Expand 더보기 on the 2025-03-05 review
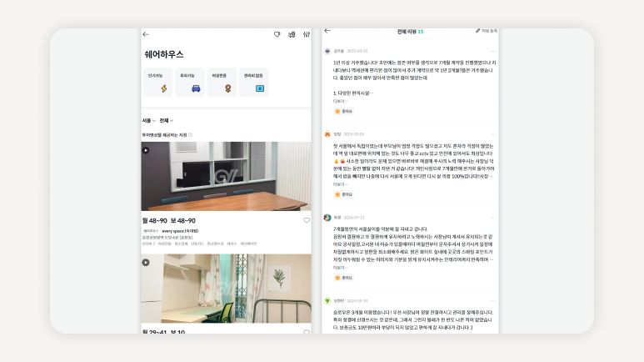 point(341,184)
